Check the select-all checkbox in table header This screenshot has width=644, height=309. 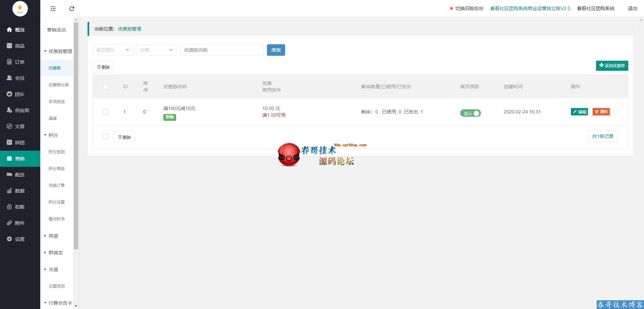[106, 87]
